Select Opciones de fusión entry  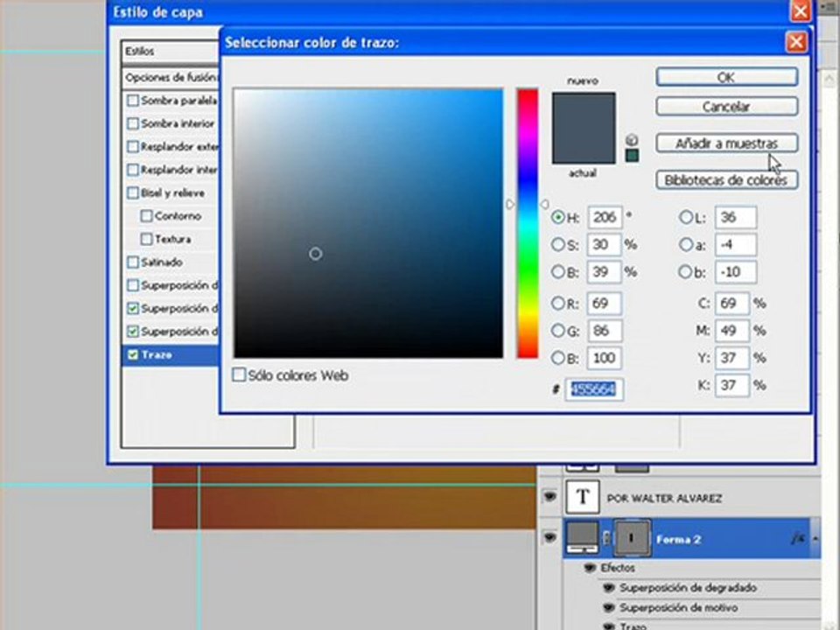[171, 78]
